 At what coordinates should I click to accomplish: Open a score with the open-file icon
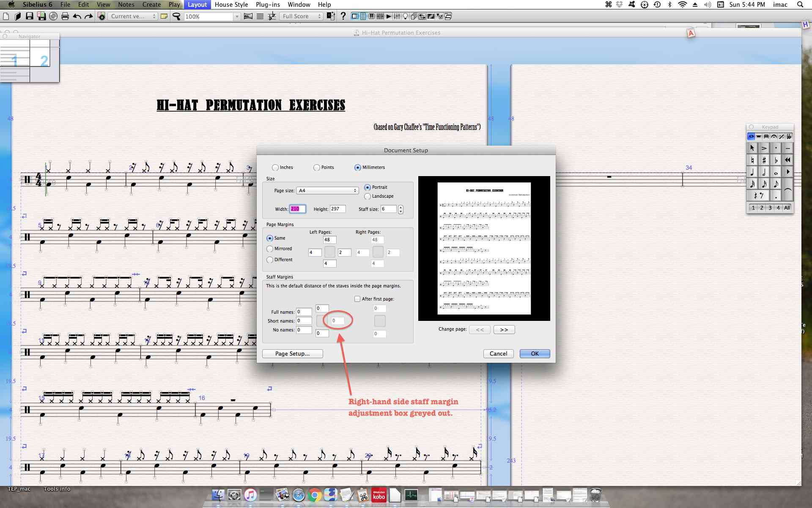point(18,16)
